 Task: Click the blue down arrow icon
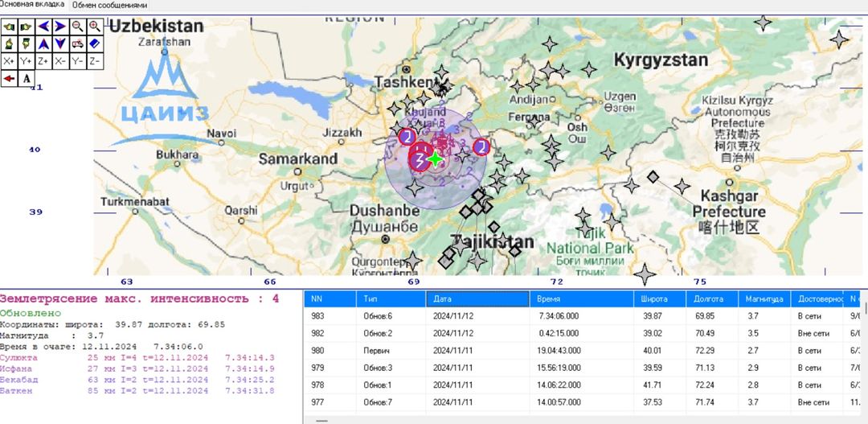[60, 43]
